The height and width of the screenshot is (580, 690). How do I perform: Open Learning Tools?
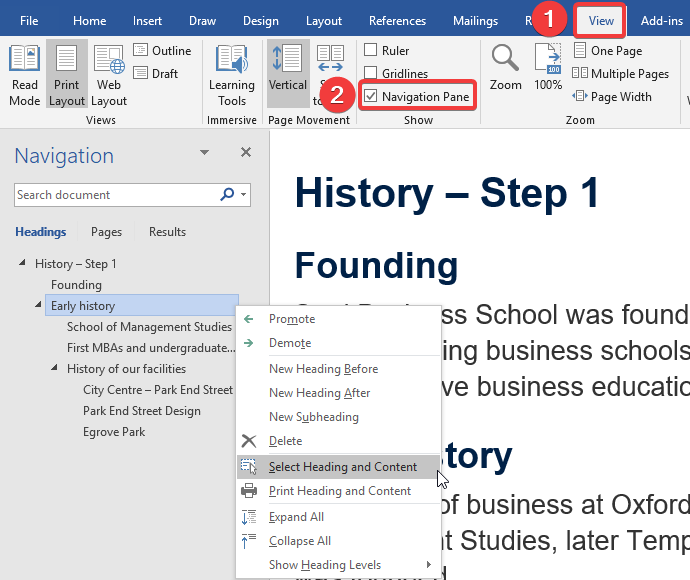(x=231, y=74)
